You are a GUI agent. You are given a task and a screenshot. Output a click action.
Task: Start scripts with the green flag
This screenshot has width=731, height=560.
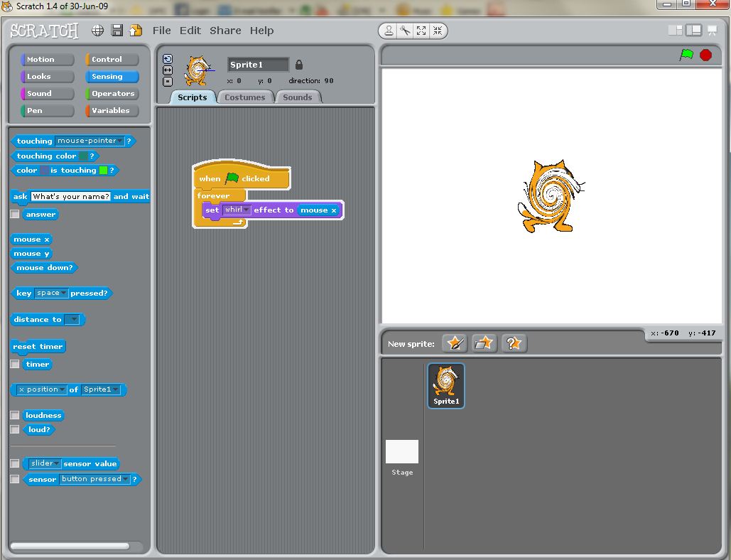pyautogui.click(x=686, y=55)
